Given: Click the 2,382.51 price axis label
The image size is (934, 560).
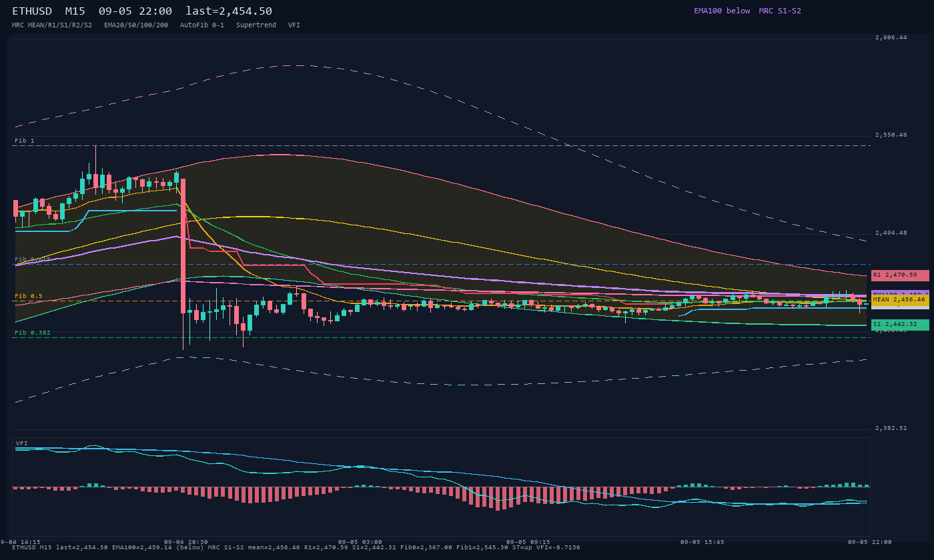Looking at the screenshot, I should [891, 428].
